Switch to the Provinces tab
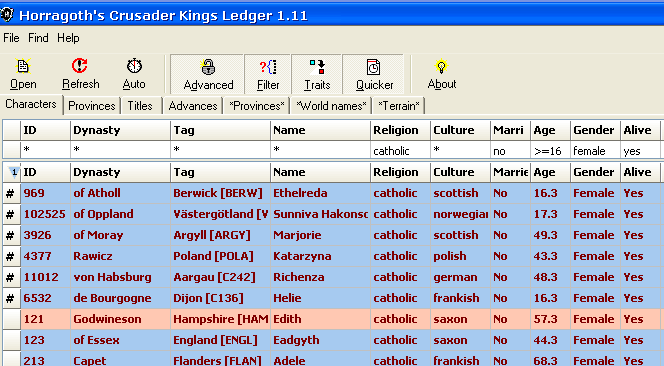The height and width of the screenshot is (366, 664). coord(91,106)
